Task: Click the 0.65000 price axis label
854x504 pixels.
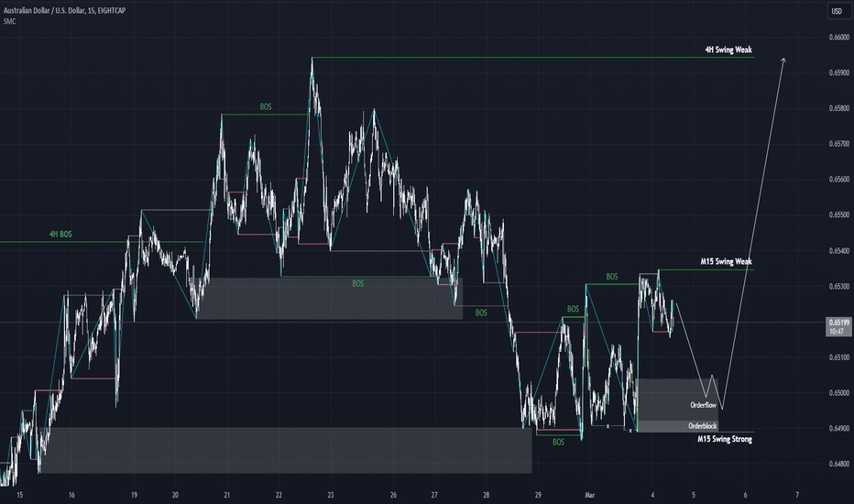Action: tap(838, 393)
